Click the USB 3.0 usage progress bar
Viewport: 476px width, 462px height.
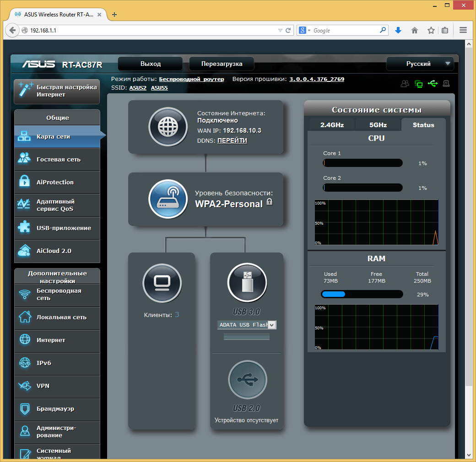[247, 337]
